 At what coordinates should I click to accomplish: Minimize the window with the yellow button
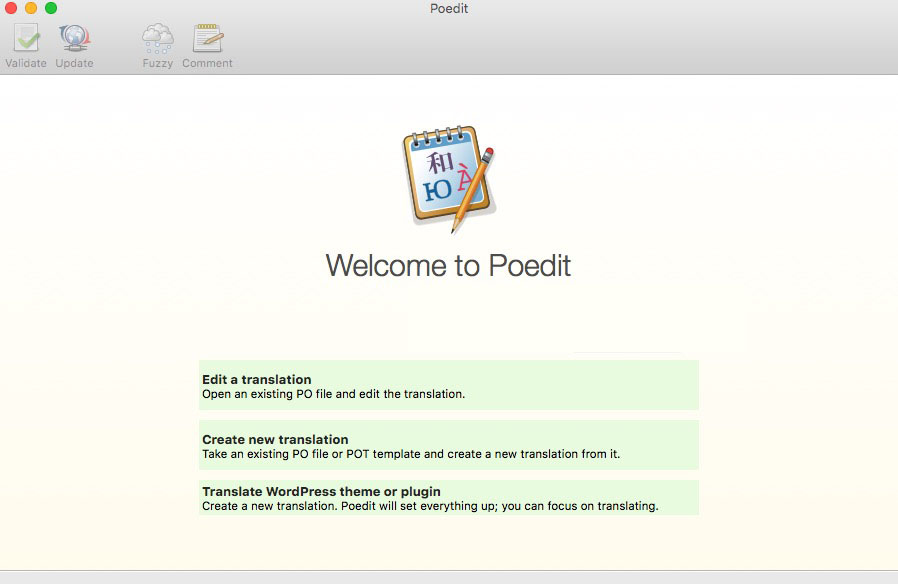tap(31, 8)
